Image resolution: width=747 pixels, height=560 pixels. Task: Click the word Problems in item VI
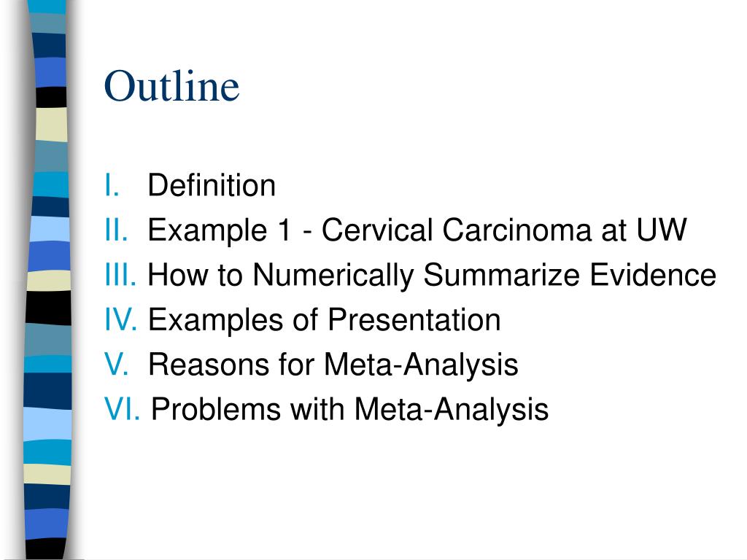point(216,409)
